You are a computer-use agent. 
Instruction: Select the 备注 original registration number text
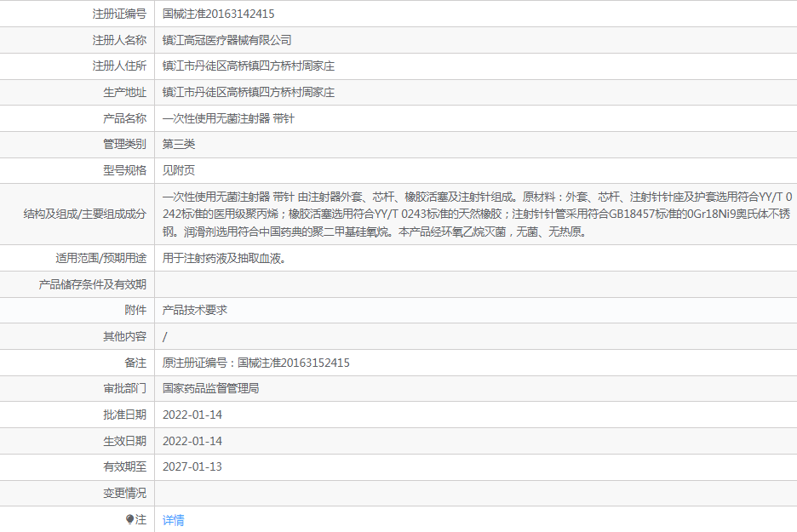click(x=255, y=363)
